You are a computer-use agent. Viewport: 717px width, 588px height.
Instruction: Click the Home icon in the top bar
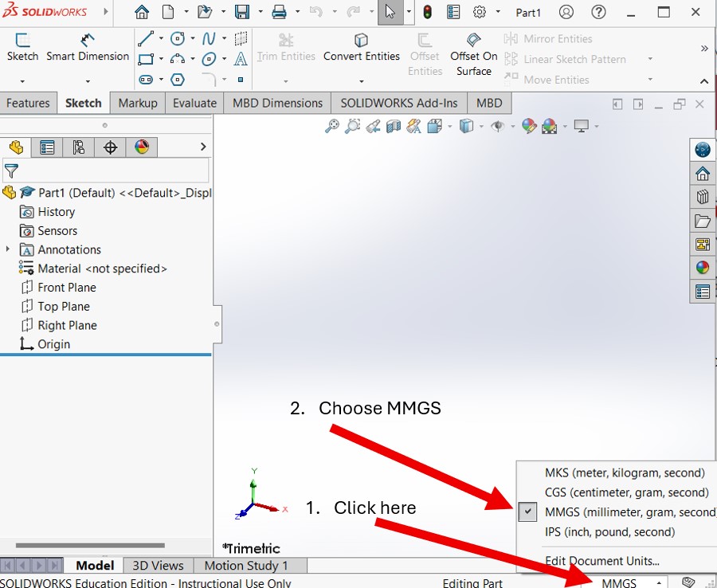pos(142,12)
